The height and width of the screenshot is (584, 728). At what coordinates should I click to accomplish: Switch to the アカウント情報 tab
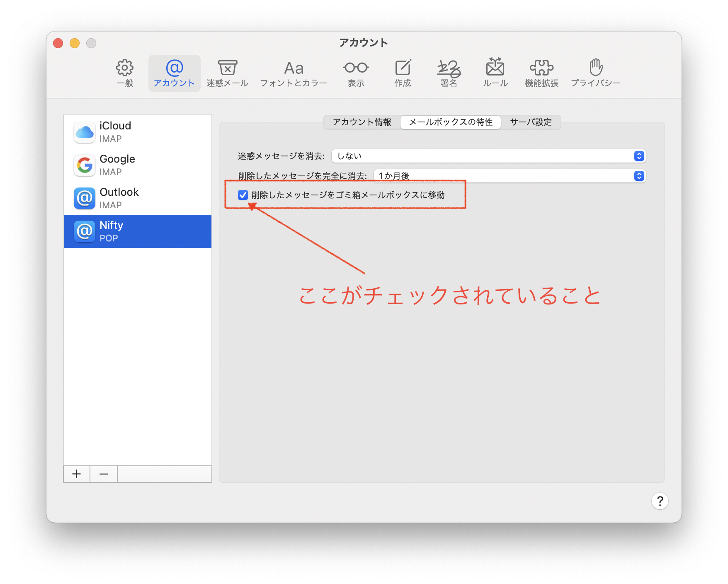362,122
